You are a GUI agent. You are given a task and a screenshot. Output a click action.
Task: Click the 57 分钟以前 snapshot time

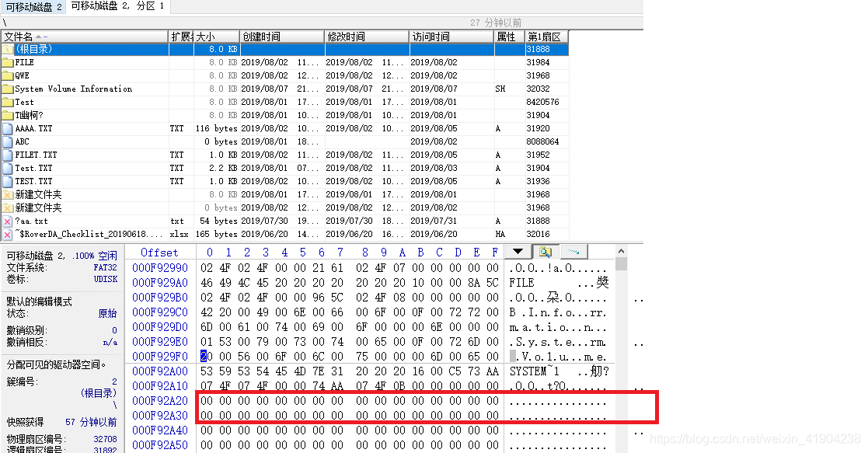point(91,423)
